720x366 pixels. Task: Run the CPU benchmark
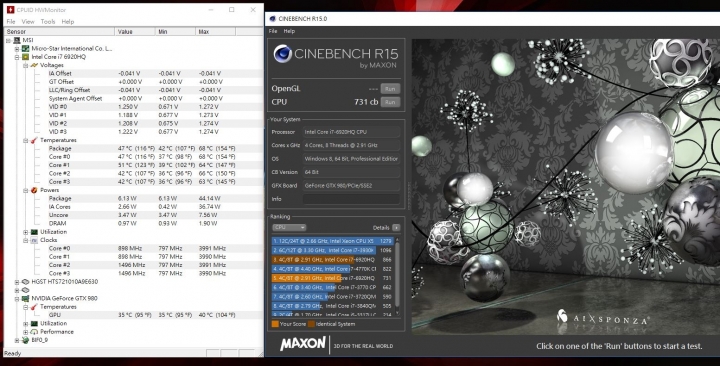(x=390, y=102)
